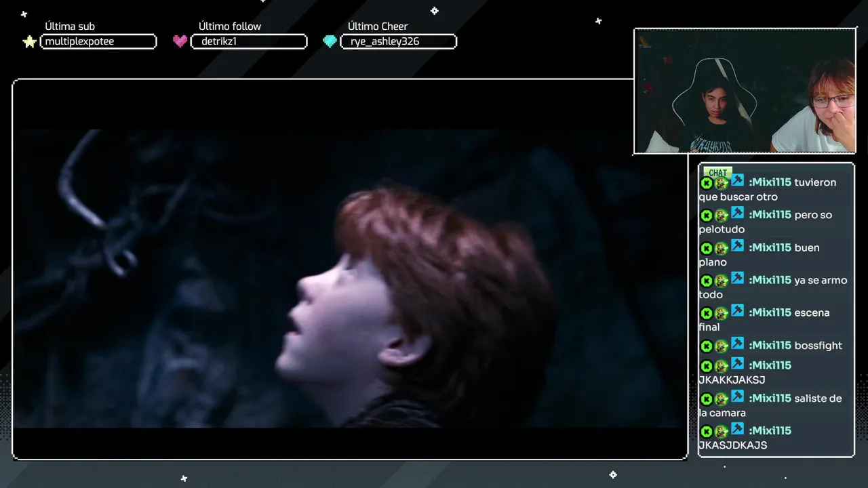This screenshot has height=488, width=868.
Task: Click the yellow star icon beside Última sub
Action: tap(29, 42)
